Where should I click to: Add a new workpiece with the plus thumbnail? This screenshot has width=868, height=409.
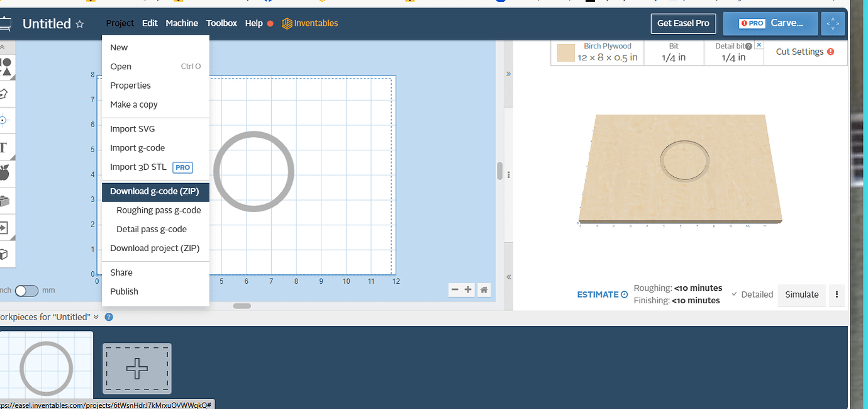pos(136,368)
